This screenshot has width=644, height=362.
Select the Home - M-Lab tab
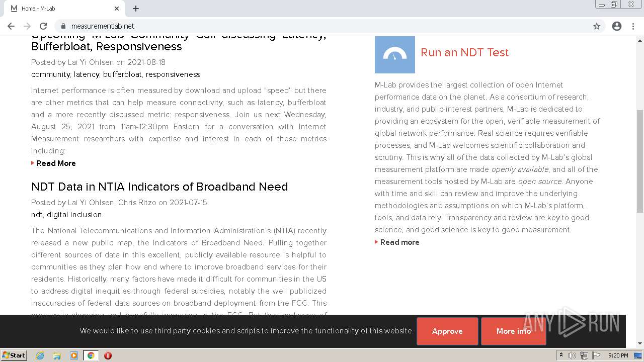pos(65,9)
